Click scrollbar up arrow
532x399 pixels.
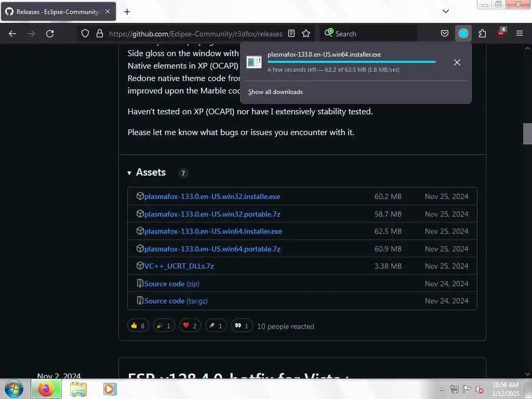527,48
